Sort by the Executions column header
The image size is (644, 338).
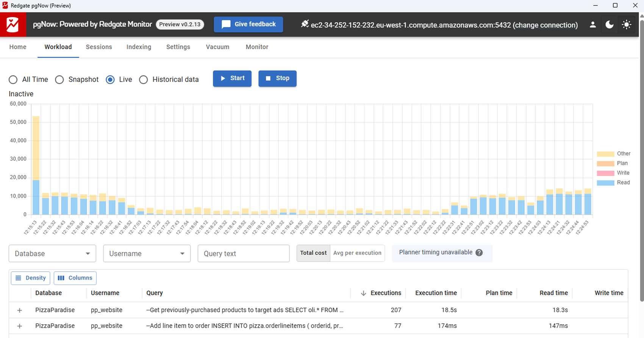point(386,293)
